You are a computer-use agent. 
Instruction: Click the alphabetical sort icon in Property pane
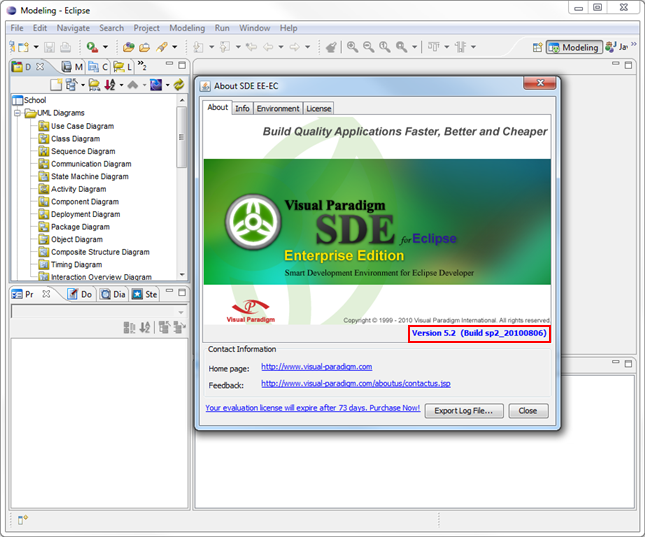click(x=145, y=328)
